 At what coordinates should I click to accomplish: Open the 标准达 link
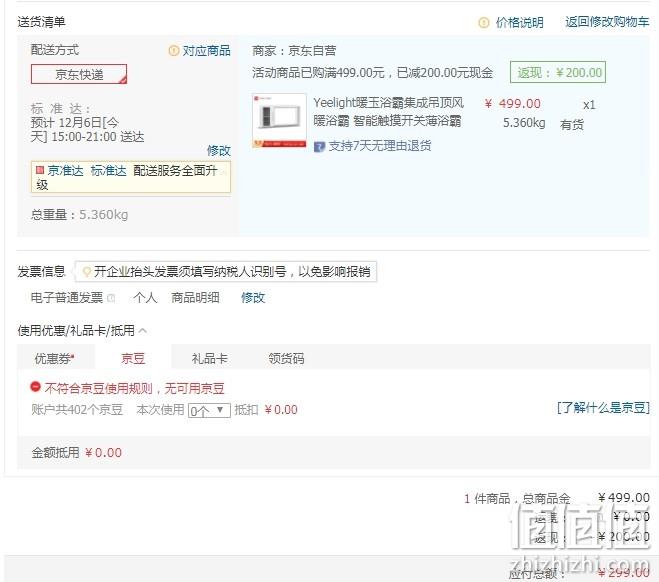tap(108, 170)
